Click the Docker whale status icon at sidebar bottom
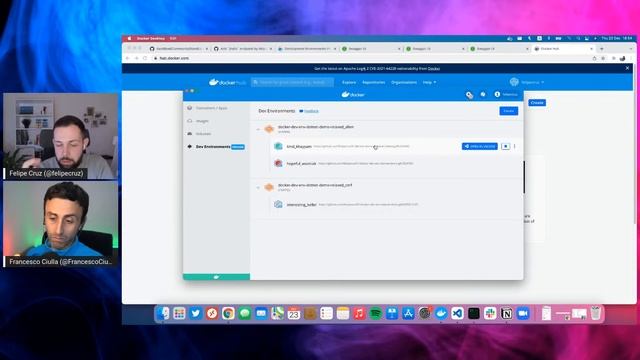The image size is (640, 360). pos(216,277)
